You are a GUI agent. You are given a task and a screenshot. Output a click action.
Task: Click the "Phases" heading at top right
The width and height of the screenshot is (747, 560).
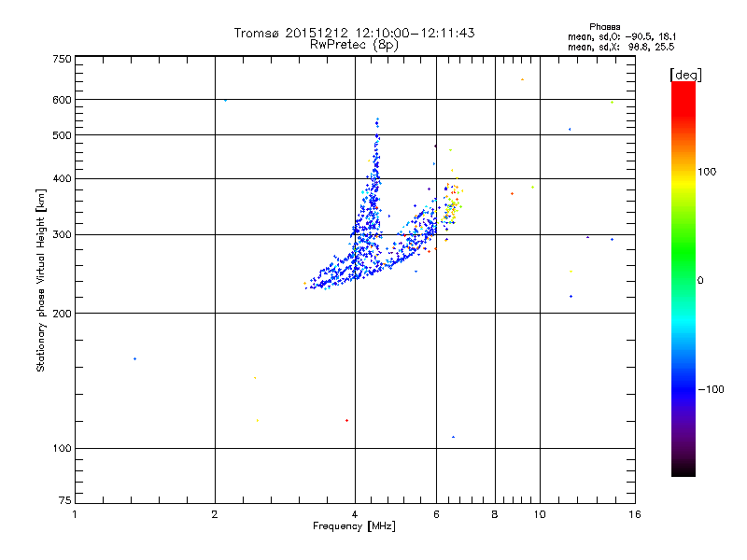tap(604, 27)
